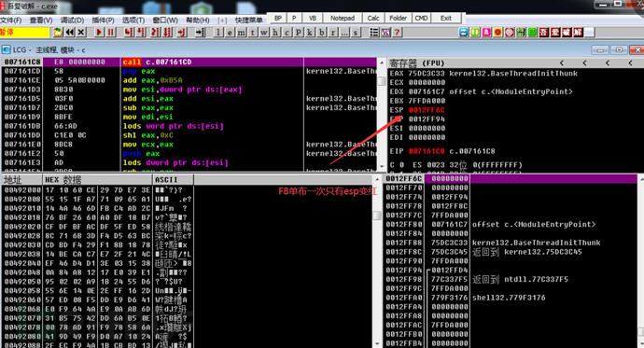
Task: Open the 插件(P) menu
Action: point(103,20)
